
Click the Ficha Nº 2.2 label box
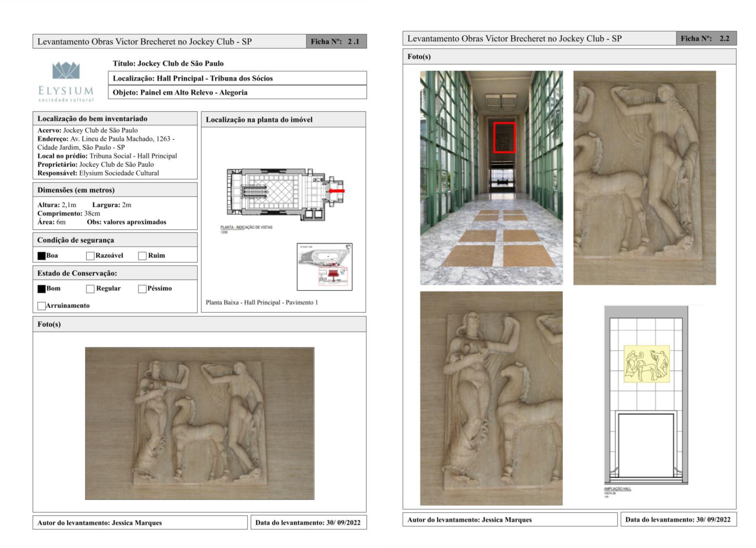pyautogui.click(x=706, y=38)
